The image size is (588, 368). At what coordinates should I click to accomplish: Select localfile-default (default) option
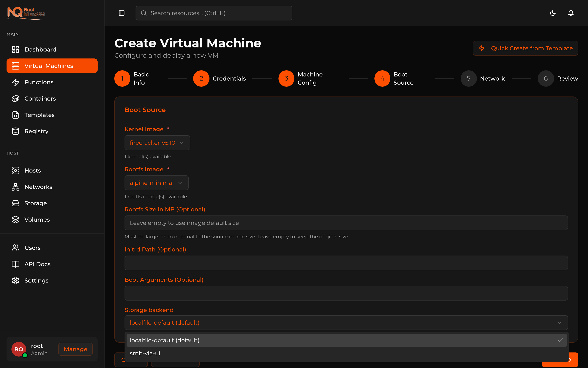tap(346, 340)
